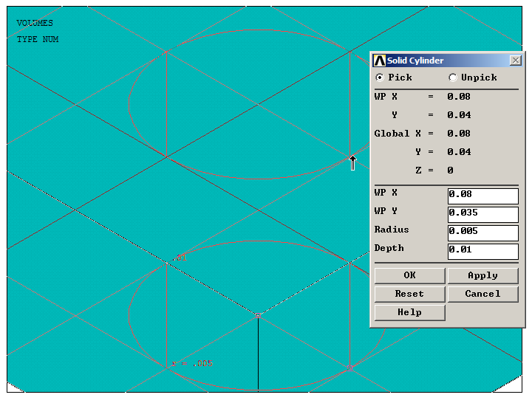Focus the Depth input field
Screen dimensions: 532x403
pyautogui.click(x=482, y=251)
